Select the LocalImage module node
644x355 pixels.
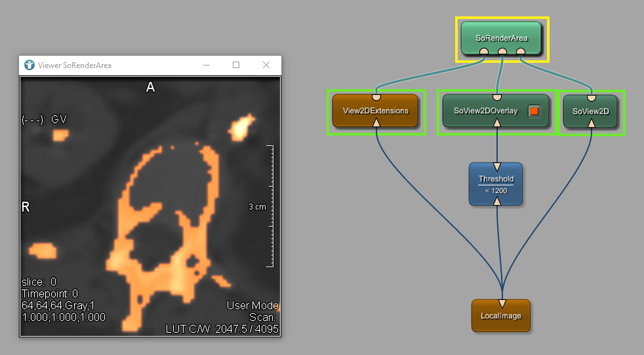point(500,316)
